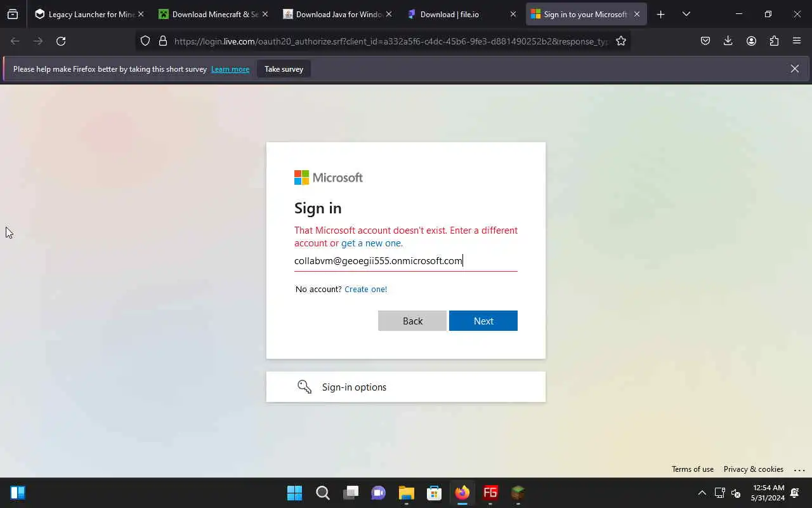The image size is (812, 508).
Task: Click the Next button
Action: coord(483,321)
